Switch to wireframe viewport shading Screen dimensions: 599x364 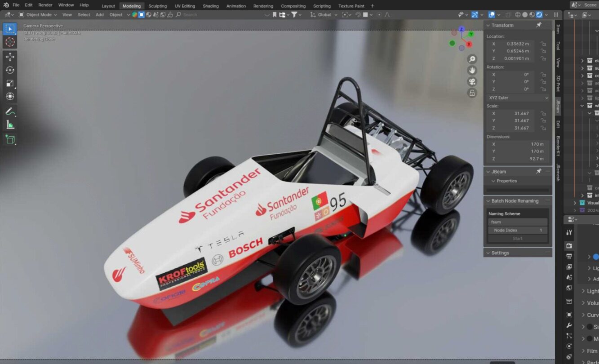(518, 15)
